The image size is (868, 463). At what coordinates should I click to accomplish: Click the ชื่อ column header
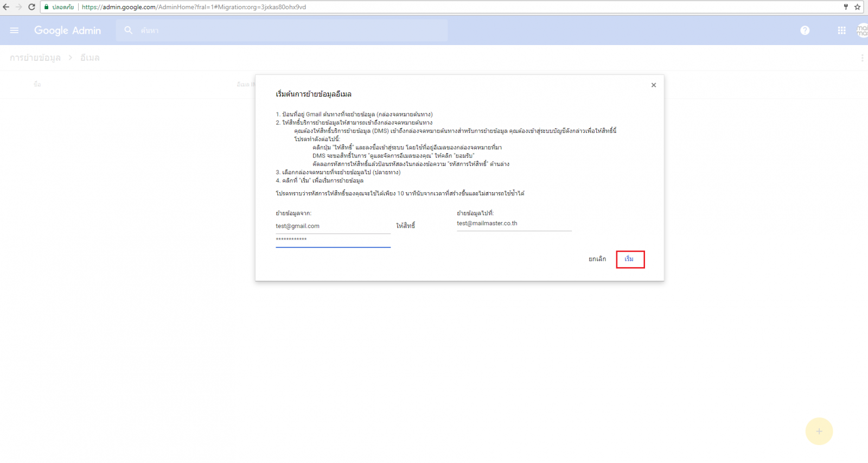coord(37,84)
